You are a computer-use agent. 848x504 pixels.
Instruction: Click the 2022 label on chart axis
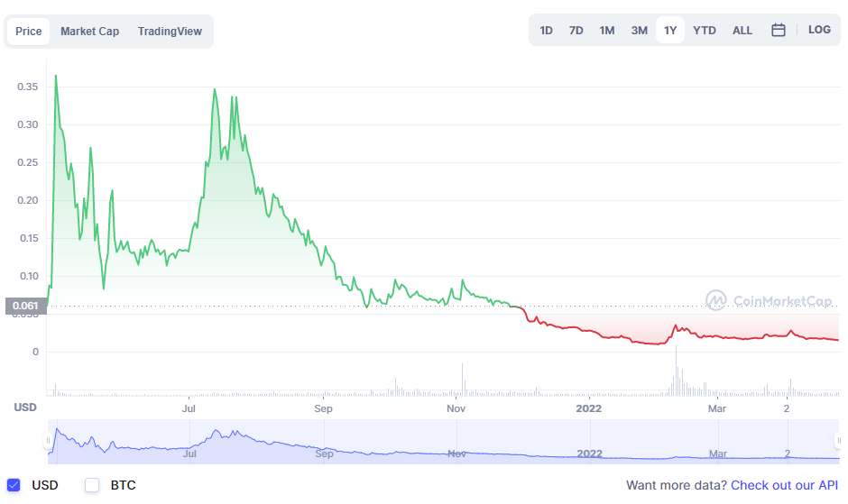(x=589, y=408)
